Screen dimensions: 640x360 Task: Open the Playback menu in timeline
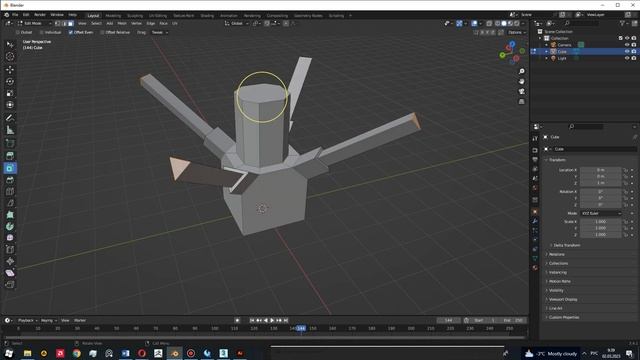click(x=27, y=320)
